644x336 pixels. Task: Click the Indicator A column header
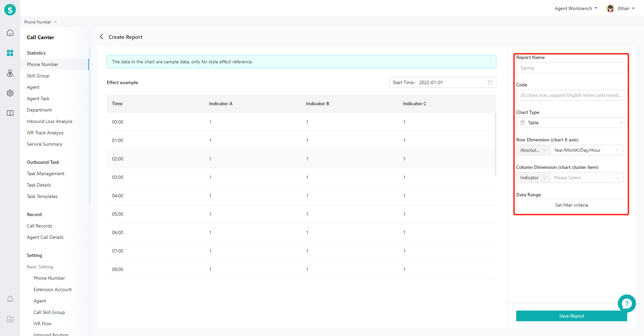point(221,104)
